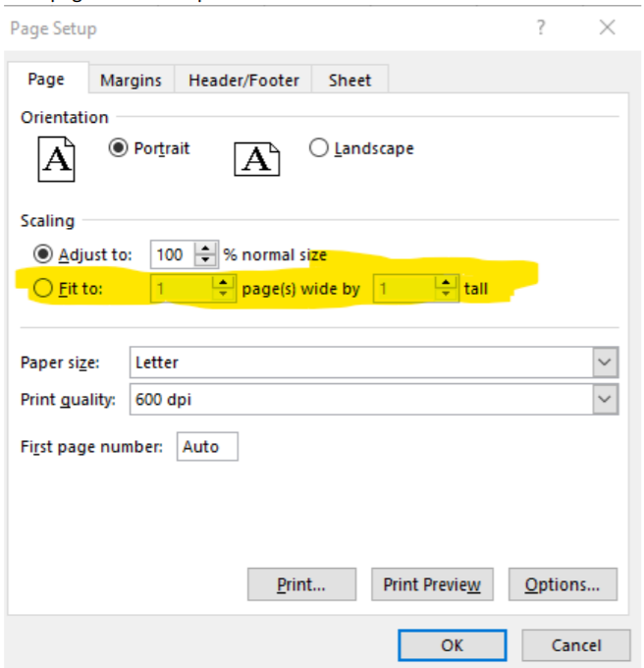Click inside the First page number field
Viewport: 644px width, 668px height.
pos(207,447)
